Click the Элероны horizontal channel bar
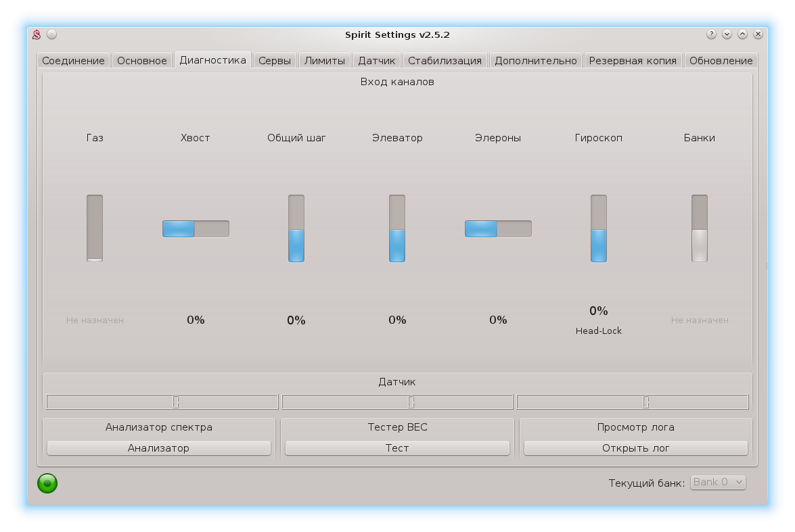The height and width of the screenshot is (532, 795). pyautogui.click(x=498, y=229)
